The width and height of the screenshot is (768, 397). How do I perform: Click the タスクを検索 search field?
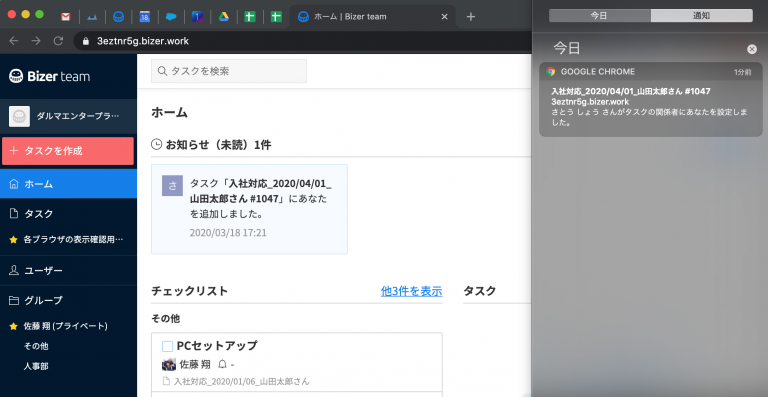pos(229,71)
